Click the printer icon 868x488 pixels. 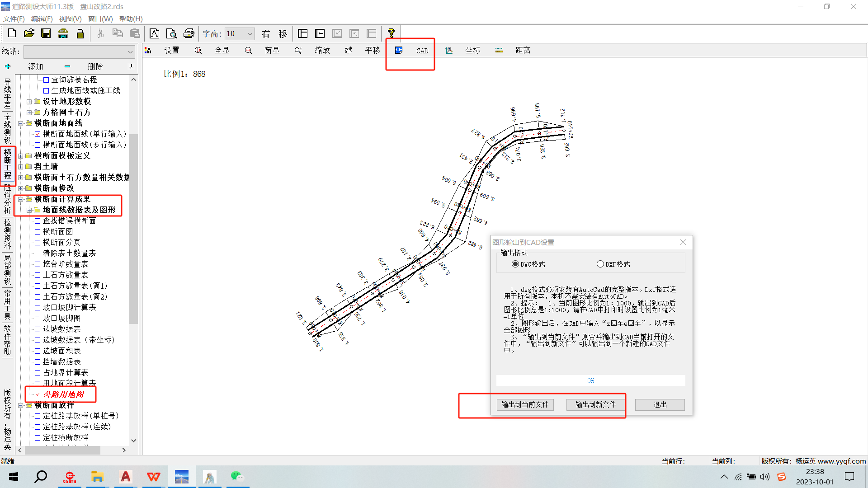189,33
